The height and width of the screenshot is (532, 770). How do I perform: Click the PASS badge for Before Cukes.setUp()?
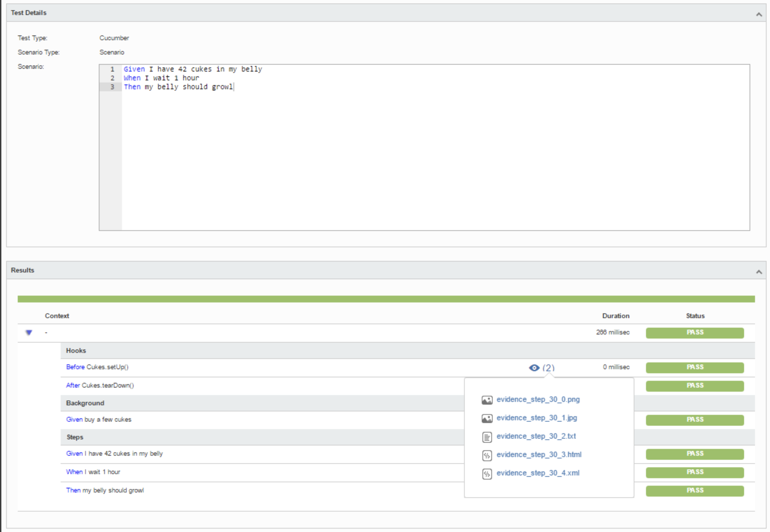695,367
